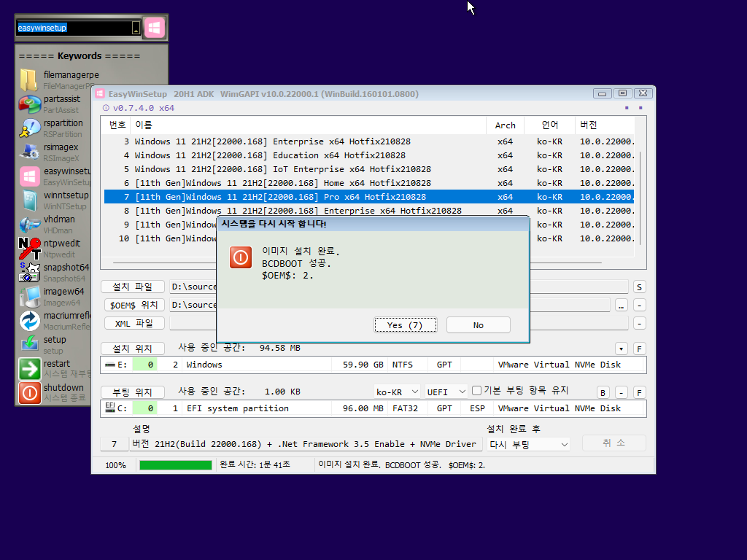
Task: Enable keep default boot entries checkbox
Action: pyautogui.click(x=476, y=391)
